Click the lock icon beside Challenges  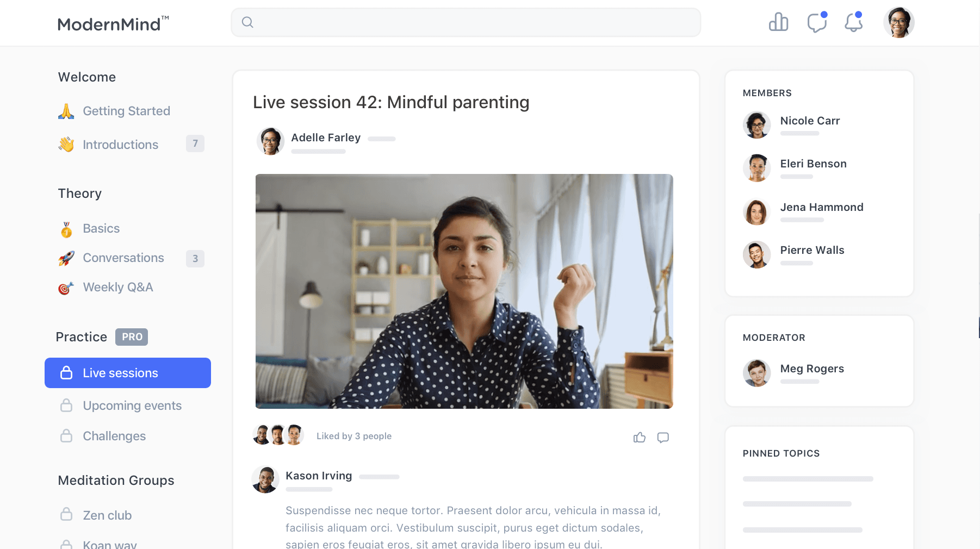[66, 435]
